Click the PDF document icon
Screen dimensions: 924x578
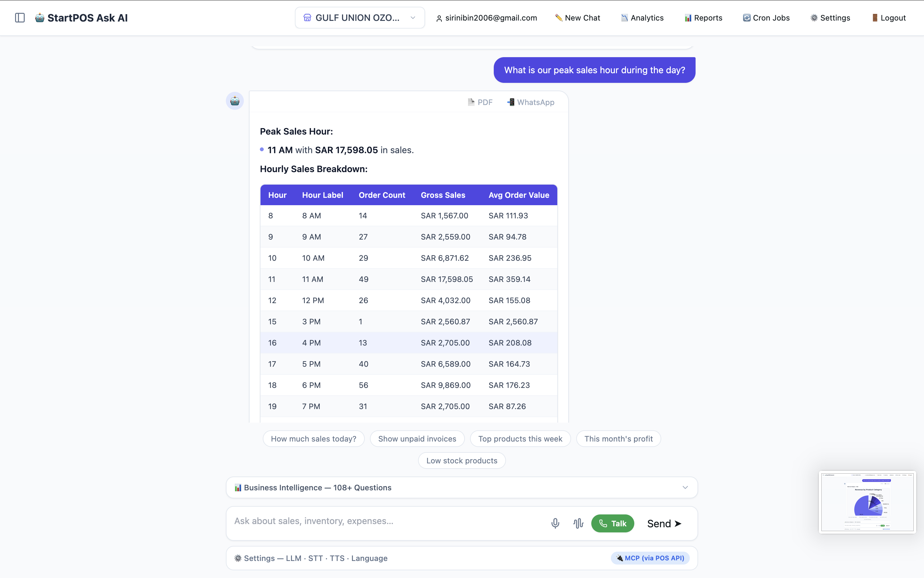pyautogui.click(x=471, y=102)
